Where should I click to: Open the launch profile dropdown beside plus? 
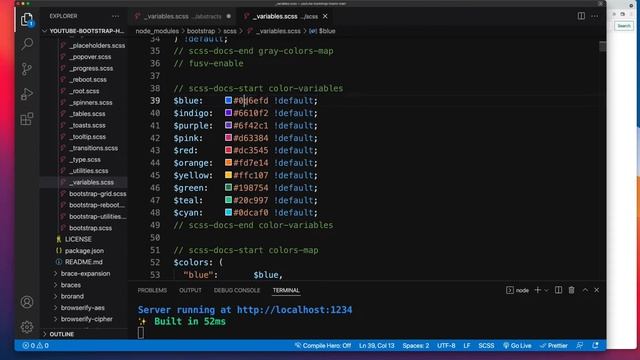(546, 290)
